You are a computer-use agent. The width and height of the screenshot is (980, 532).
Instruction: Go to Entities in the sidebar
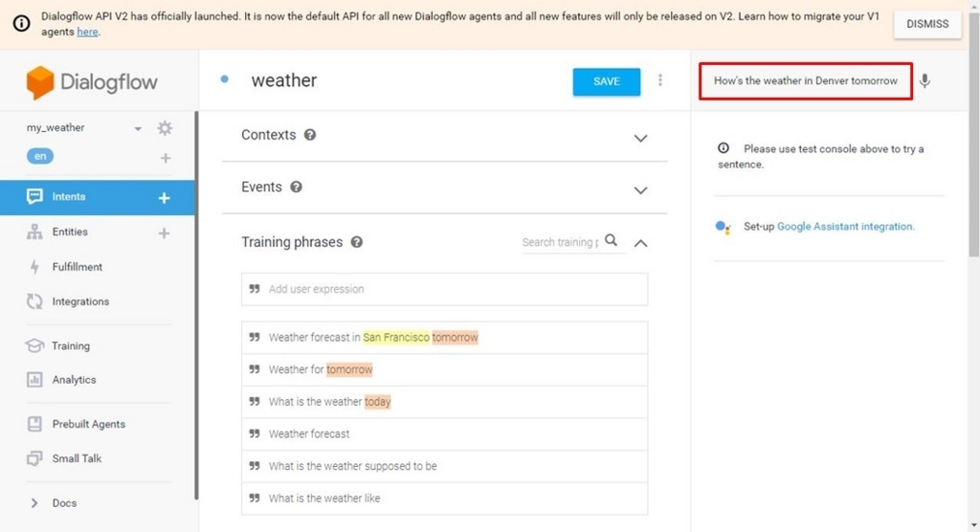(70, 232)
